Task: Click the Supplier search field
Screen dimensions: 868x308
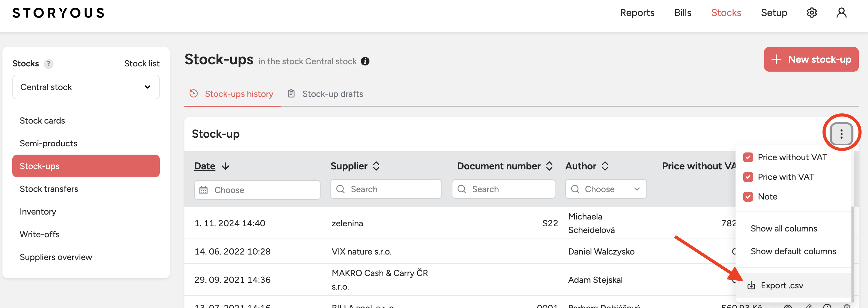Action: tap(386, 189)
